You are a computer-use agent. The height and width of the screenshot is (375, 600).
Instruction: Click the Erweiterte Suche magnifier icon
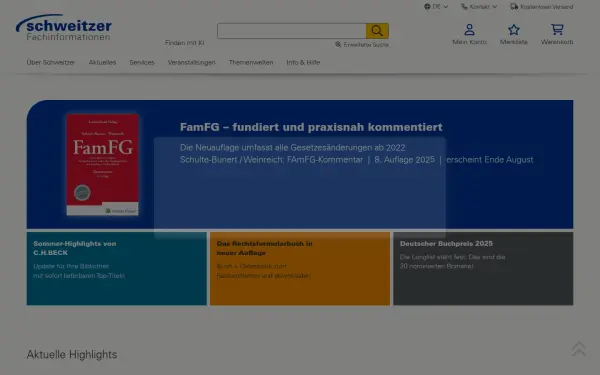click(338, 44)
